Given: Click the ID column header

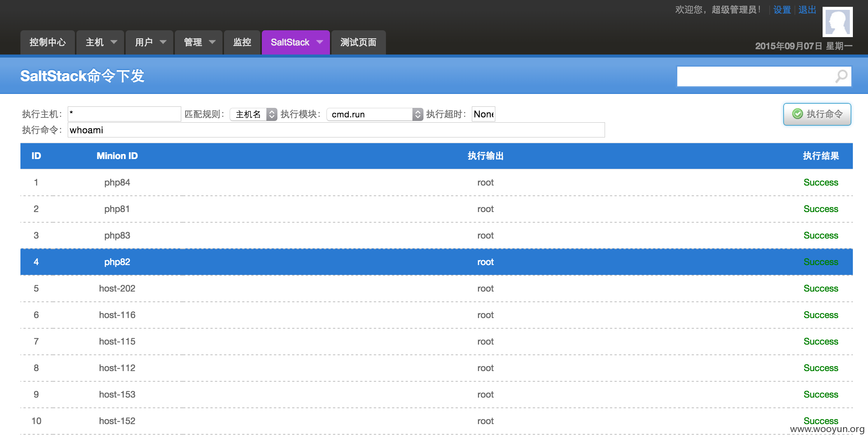Looking at the screenshot, I should (x=36, y=156).
